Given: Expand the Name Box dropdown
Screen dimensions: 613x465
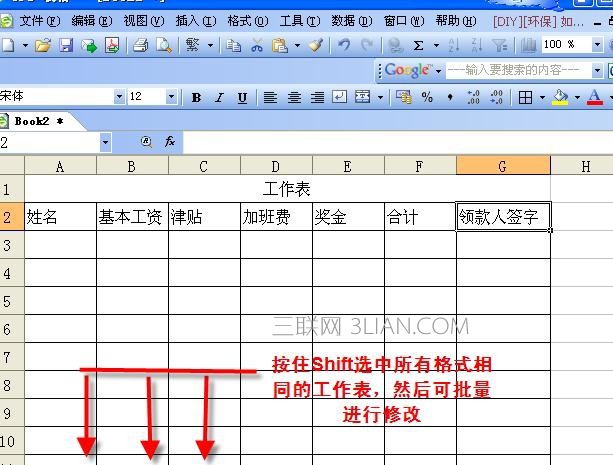Looking at the screenshot, I should coord(105,142).
